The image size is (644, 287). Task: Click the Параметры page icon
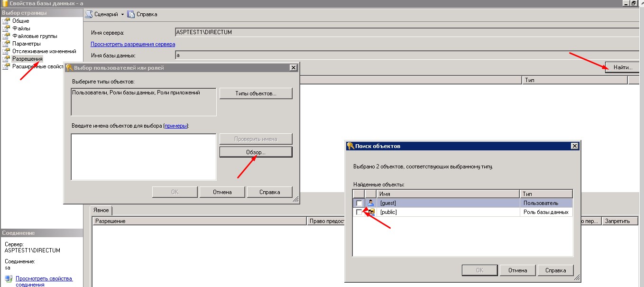click(x=6, y=44)
